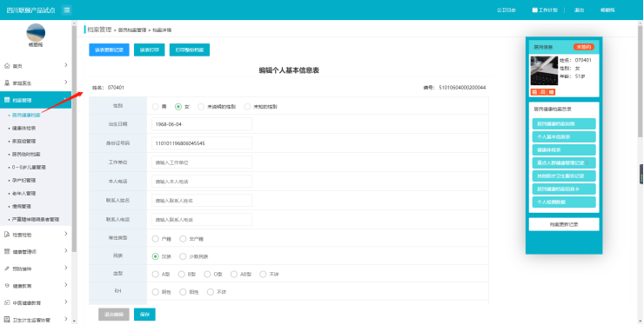The height and width of the screenshot is (325, 644).
Task: Open 家庭组管理 submenu item
Action: tap(23, 141)
